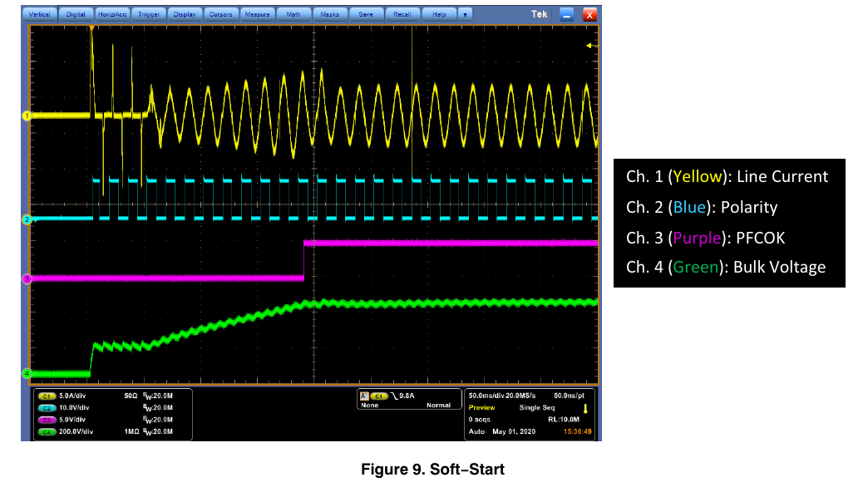This screenshot has width=868, height=487.
Task: Close the Tek oscilloscope window
Action: click(x=589, y=15)
